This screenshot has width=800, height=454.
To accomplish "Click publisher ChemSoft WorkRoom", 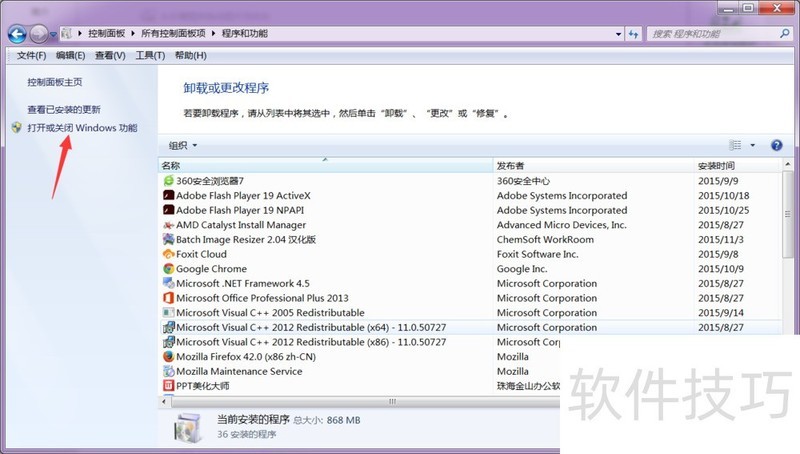I will coord(545,239).
